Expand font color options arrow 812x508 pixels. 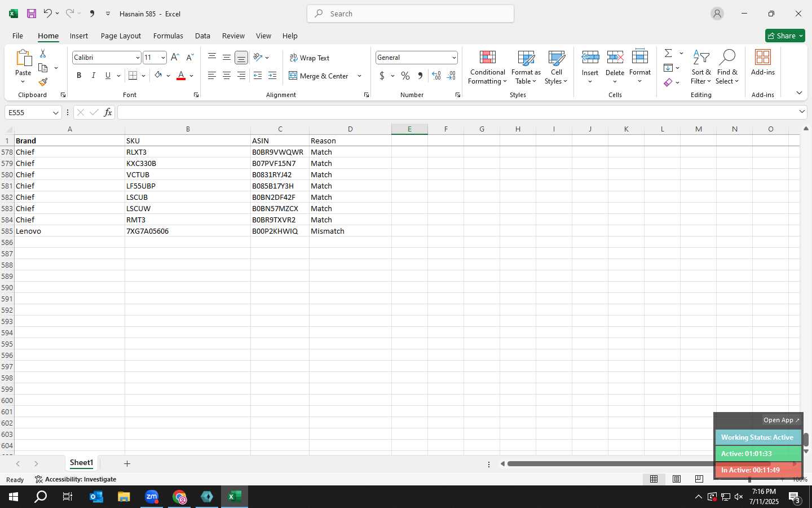pyautogui.click(x=191, y=76)
